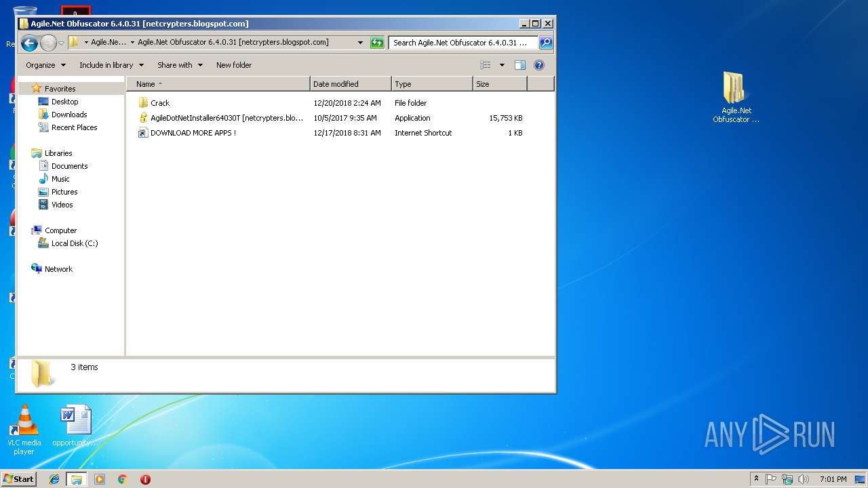
Task: Maximize the Explorer window
Action: [535, 24]
